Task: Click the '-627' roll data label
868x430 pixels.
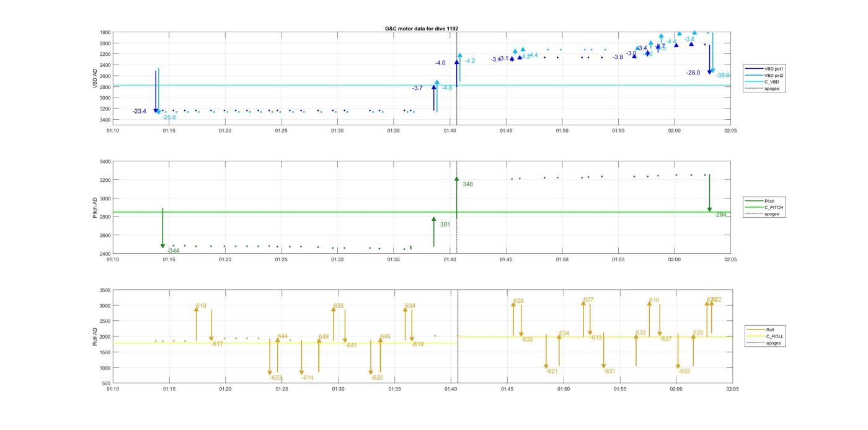Action: coord(666,339)
